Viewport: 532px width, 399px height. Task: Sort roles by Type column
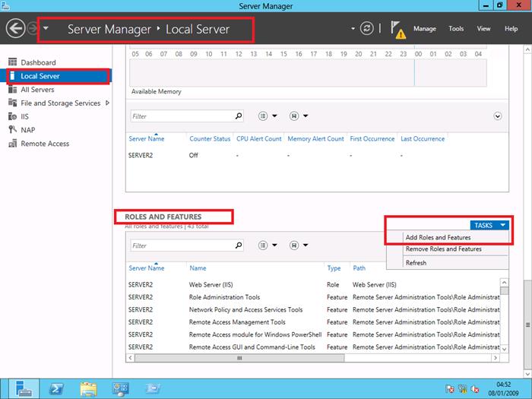click(334, 268)
